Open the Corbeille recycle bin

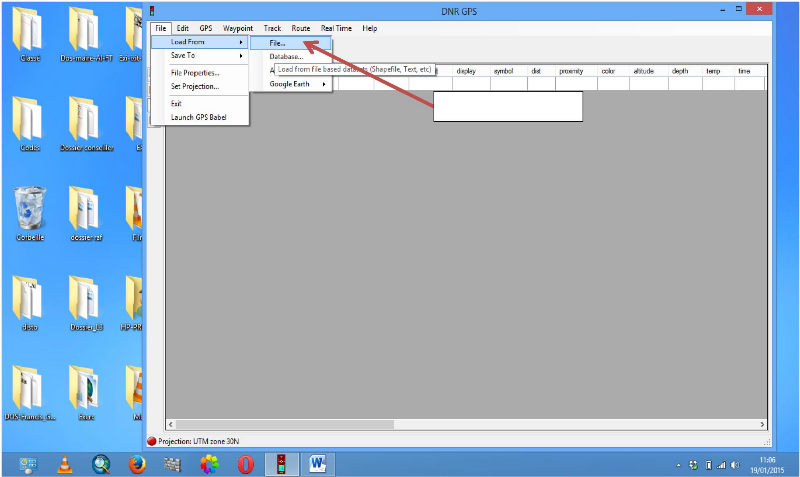click(30, 214)
